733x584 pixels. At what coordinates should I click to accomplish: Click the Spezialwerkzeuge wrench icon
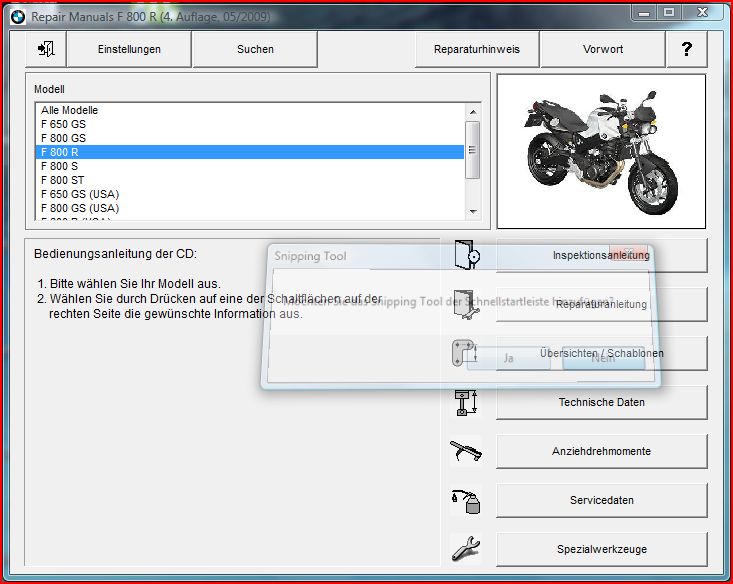(x=466, y=549)
